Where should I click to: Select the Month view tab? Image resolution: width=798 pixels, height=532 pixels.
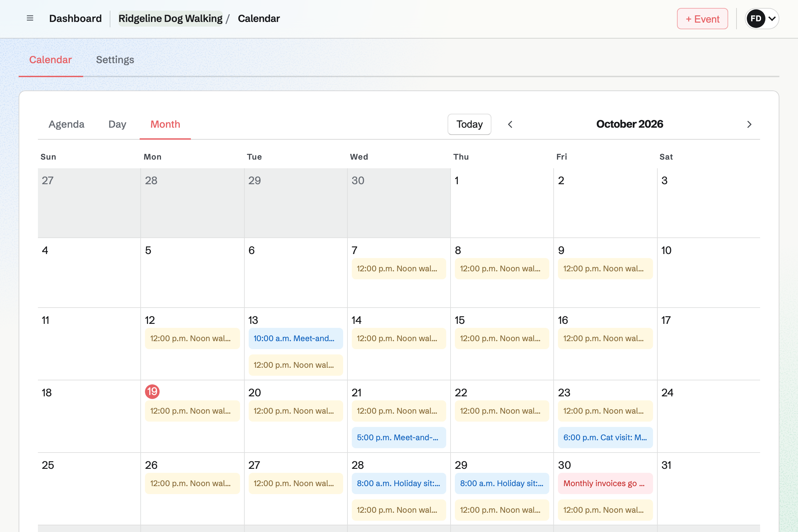point(165,124)
